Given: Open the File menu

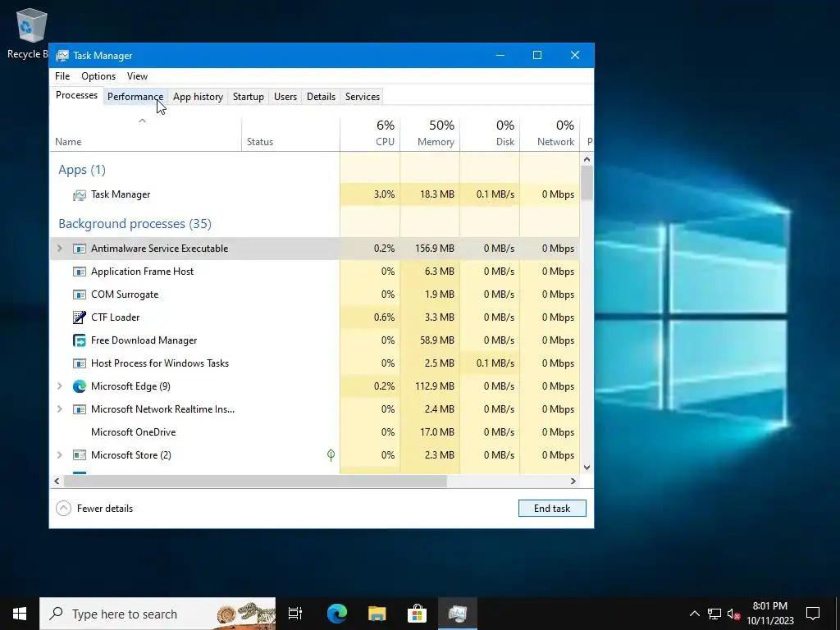Looking at the screenshot, I should tap(62, 76).
